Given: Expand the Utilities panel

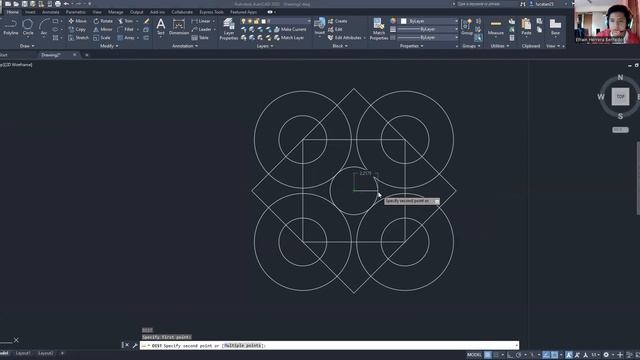Looking at the screenshot, I should 499,46.
